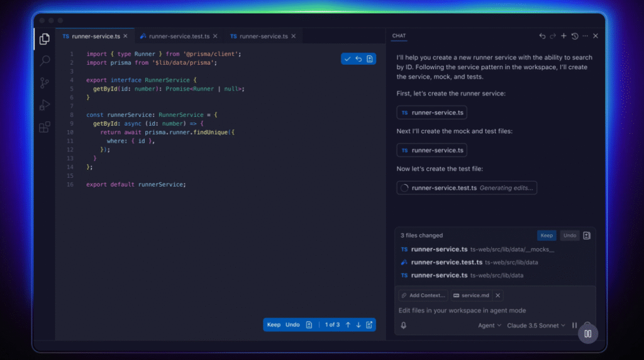Open the Claude 3.5 Sonnet model dropdown
Screen dimensions: 644x360
tap(536, 325)
